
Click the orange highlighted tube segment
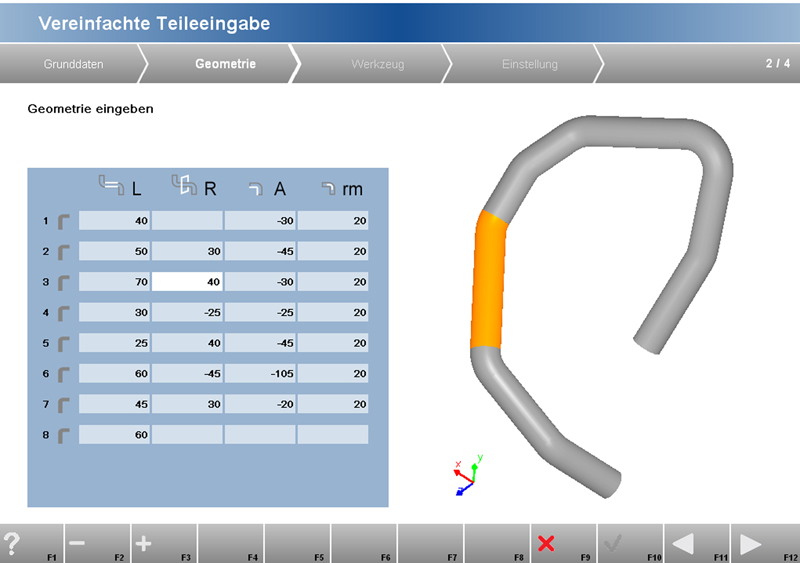488,280
